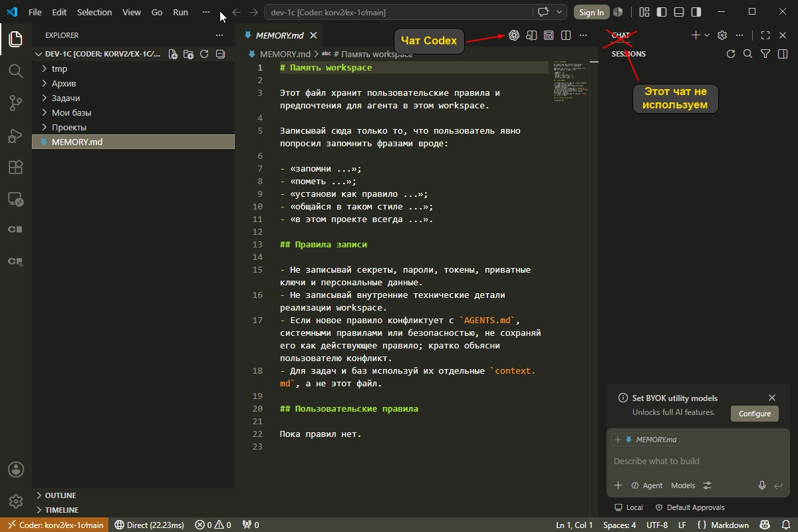
Task: Open the Models picker
Action: click(x=683, y=485)
